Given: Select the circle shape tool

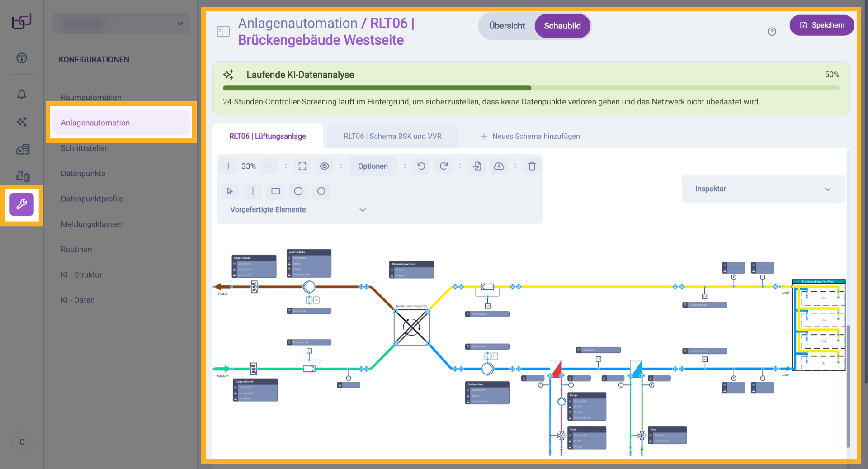Looking at the screenshot, I should pos(298,191).
